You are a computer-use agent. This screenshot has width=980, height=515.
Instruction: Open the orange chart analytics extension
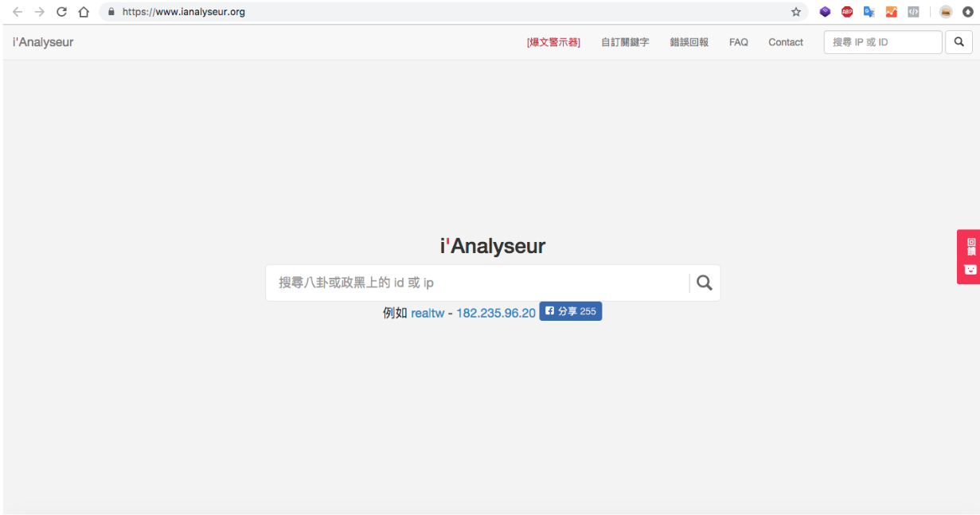pyautogui.click(x=892, y=12)
